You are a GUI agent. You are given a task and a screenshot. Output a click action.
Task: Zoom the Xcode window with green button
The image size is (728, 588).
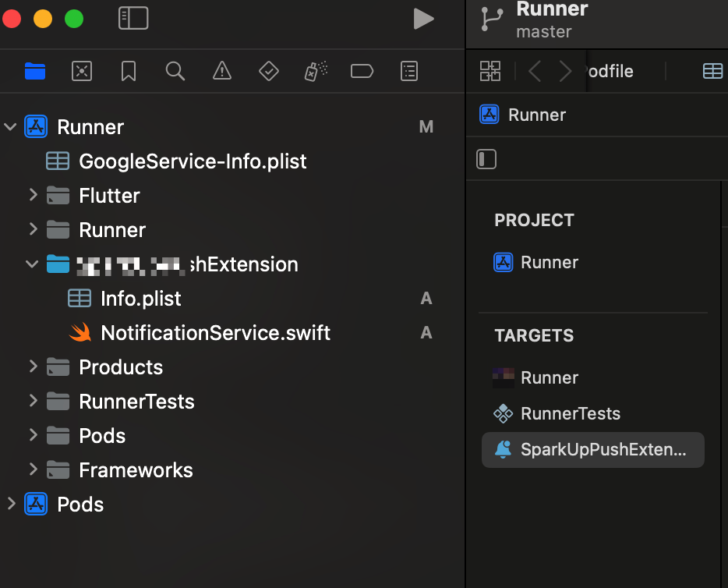pyautogui.click(x=74, y=19)
